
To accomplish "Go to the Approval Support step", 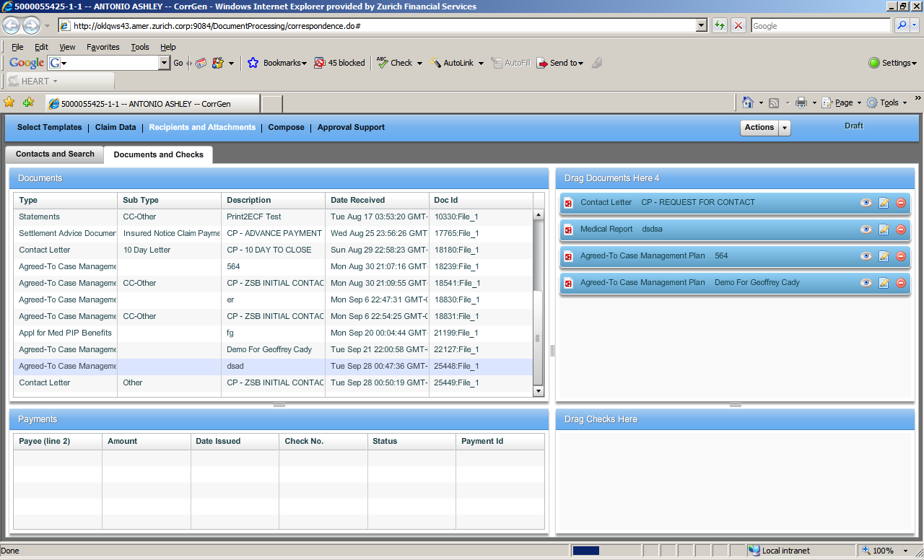I will tap(351, 127).
